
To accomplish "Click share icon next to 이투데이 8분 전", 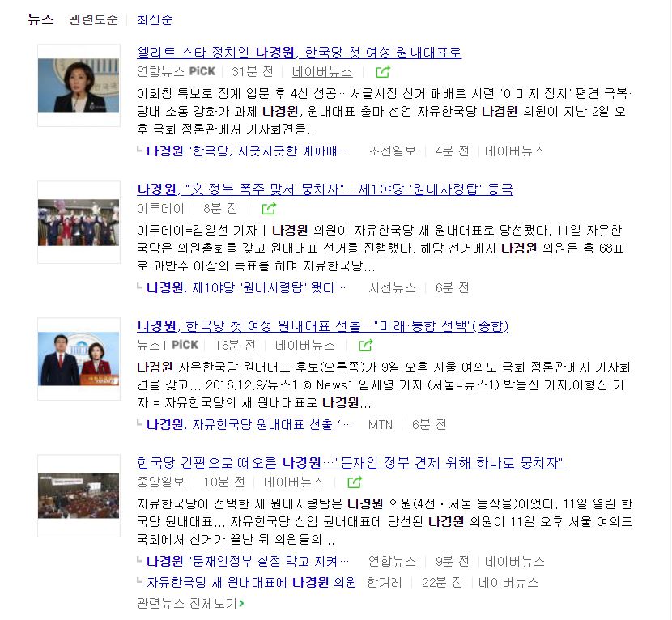I will tap(269, 209).
